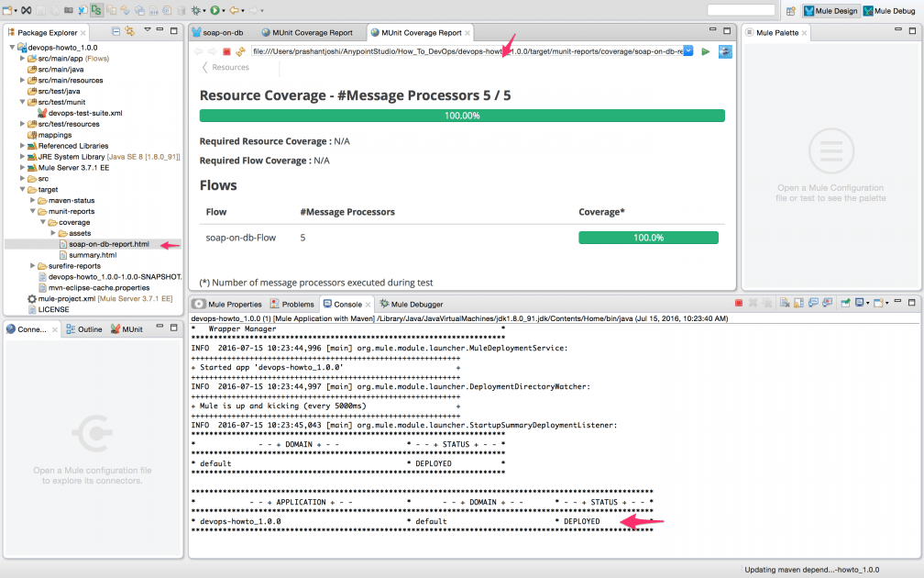Viewport: 924px width, 578px height.
Task: Open the address bar dropdown in the report viewer
Action: coord(688,51)
